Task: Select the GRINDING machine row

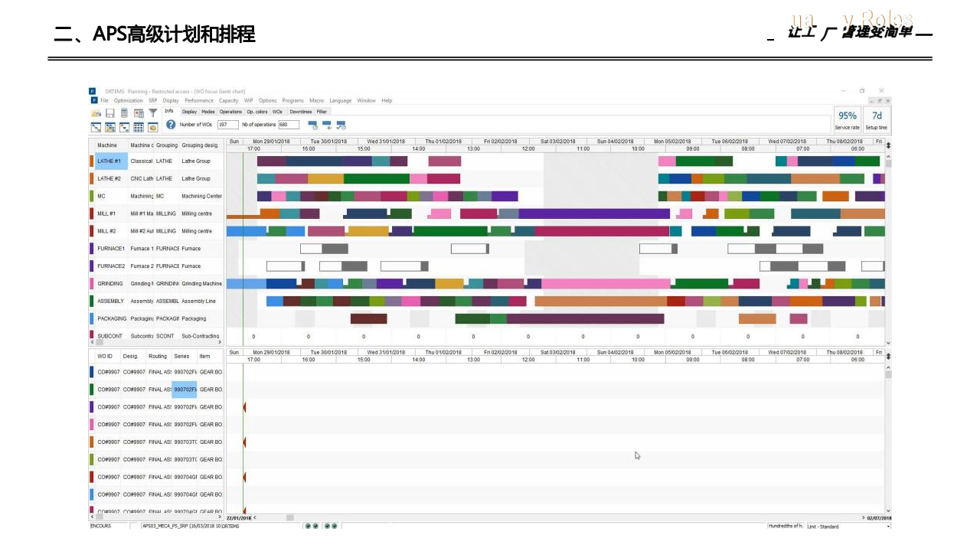Action: (x=156, y=283)
